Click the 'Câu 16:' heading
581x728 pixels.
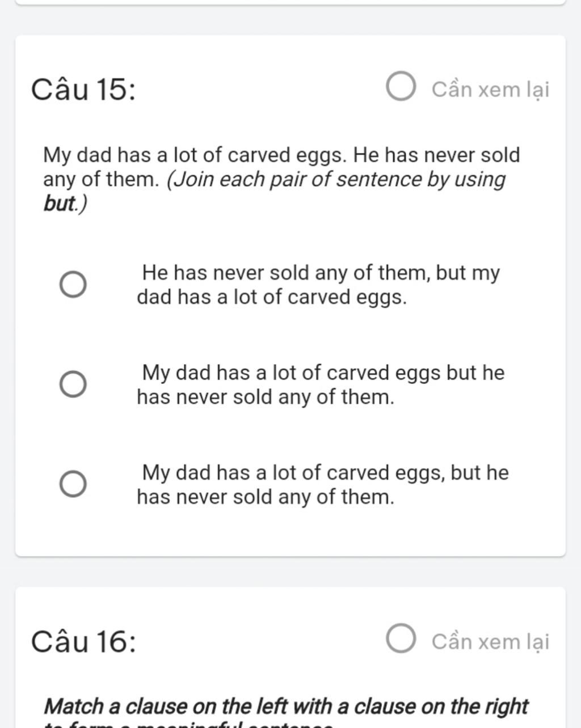tap(83, 642)
